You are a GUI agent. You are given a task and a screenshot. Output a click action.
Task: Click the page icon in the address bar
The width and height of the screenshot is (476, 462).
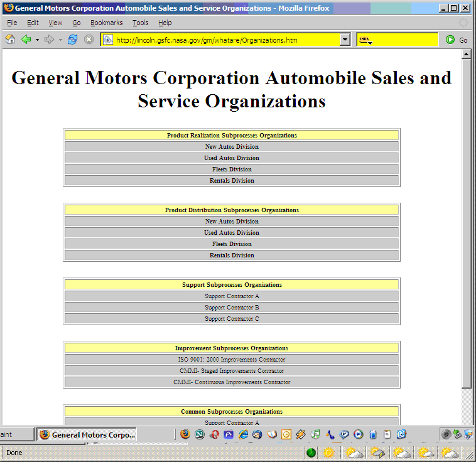[108, 40]
